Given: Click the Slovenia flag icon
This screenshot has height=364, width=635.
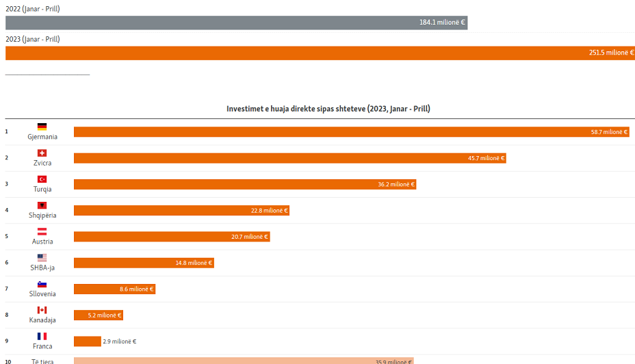Looking at the screenshot, I should click(x=42, y=284).
